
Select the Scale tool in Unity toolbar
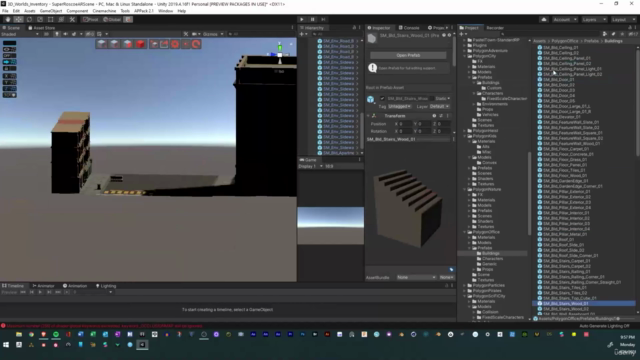click(x=40, y=19)
